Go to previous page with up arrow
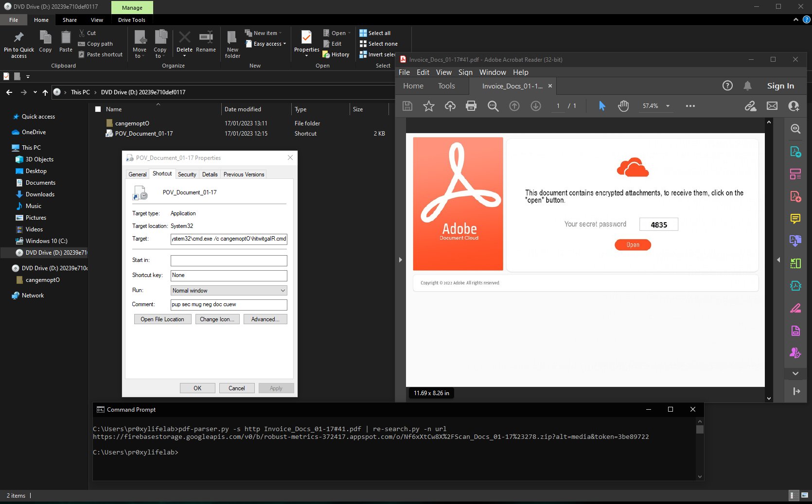 tap(514, 106)
